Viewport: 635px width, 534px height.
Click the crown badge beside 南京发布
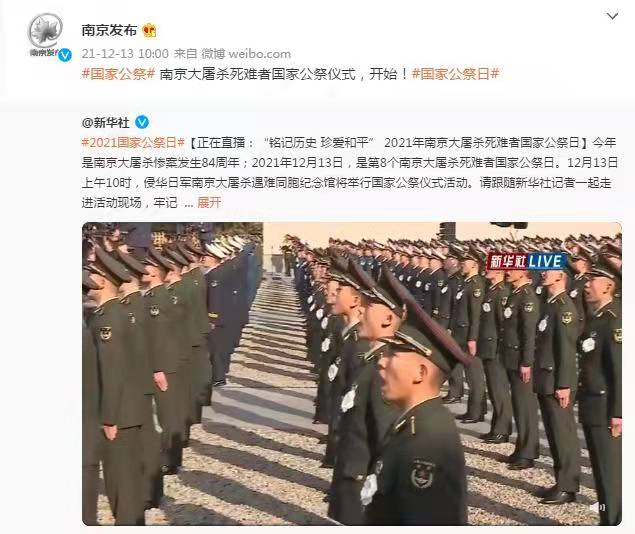pos(149,30)
